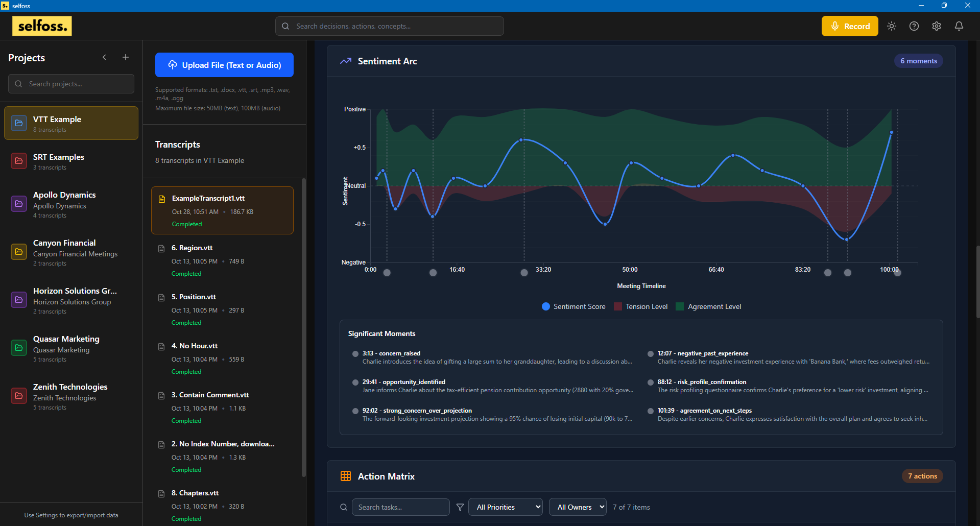Image resolution: width=980 pixels, height=526 pixels.
Task: Open the help question mark icon
Action: point(914,26)
